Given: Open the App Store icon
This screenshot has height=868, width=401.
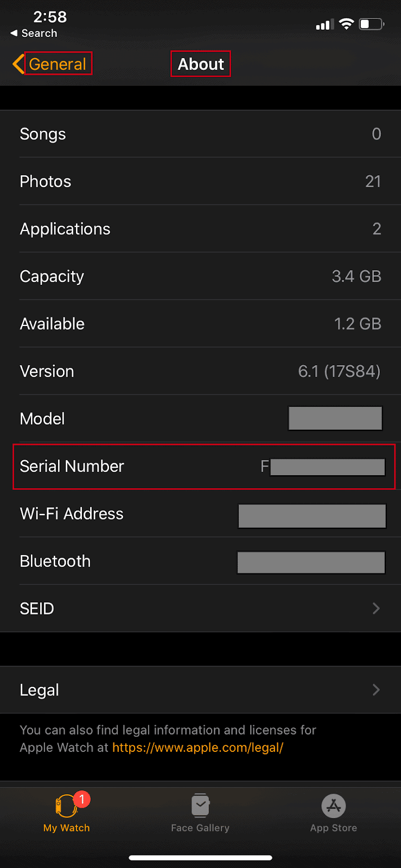Looking at the screenshot, I should tap(333, 805).
